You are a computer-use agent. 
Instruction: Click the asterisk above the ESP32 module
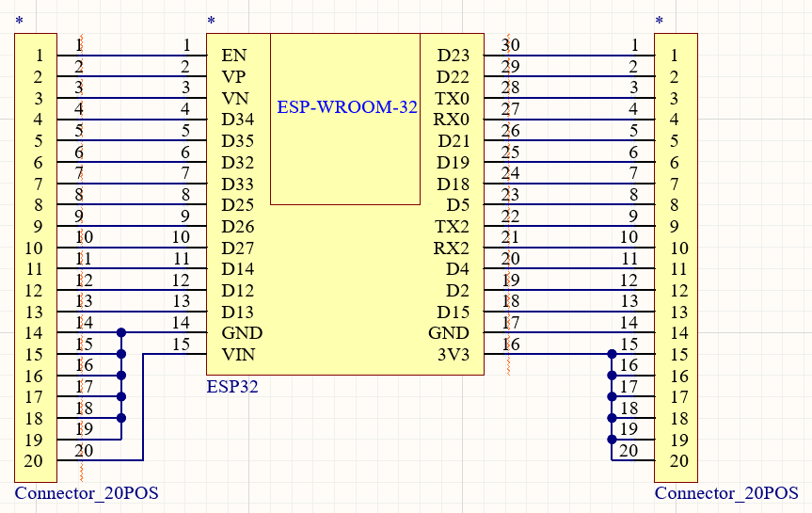pyautogui.click(x=211, y=22)
